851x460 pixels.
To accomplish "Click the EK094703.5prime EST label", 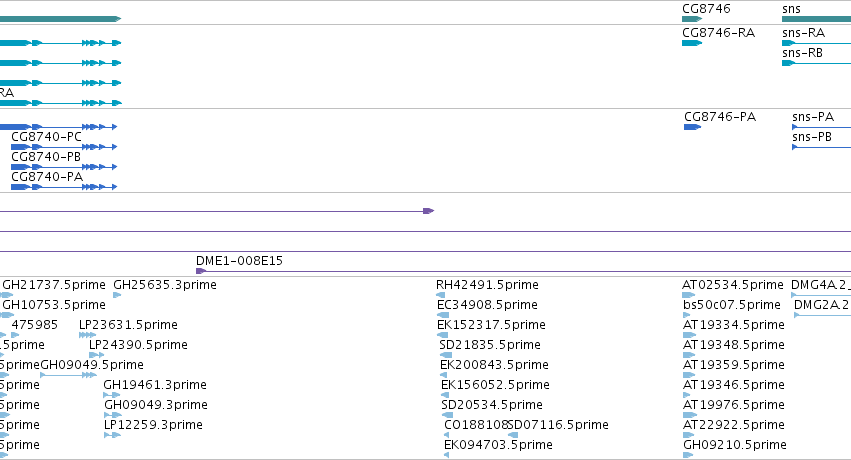I will (498, 445).
